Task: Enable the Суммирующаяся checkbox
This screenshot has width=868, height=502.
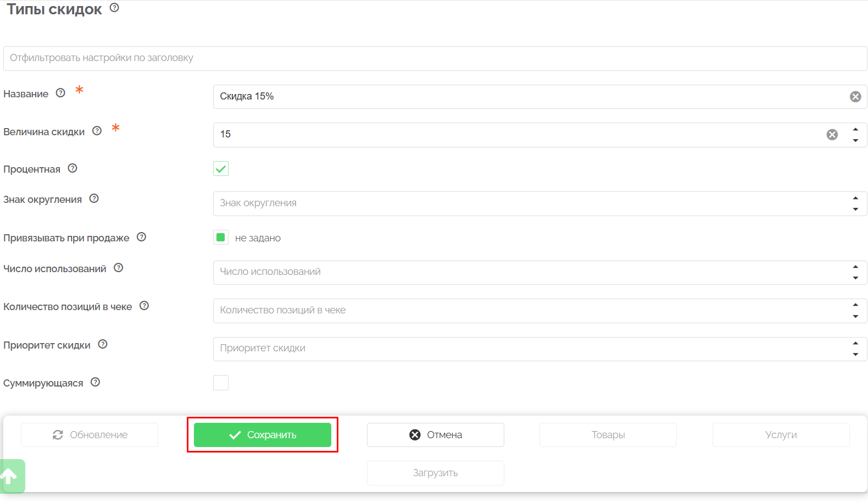Action: (x=221, y=383)
